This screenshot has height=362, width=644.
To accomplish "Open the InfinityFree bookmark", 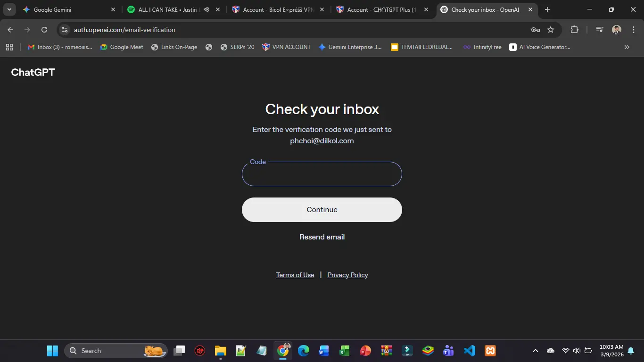I will (x=482, y=47).
